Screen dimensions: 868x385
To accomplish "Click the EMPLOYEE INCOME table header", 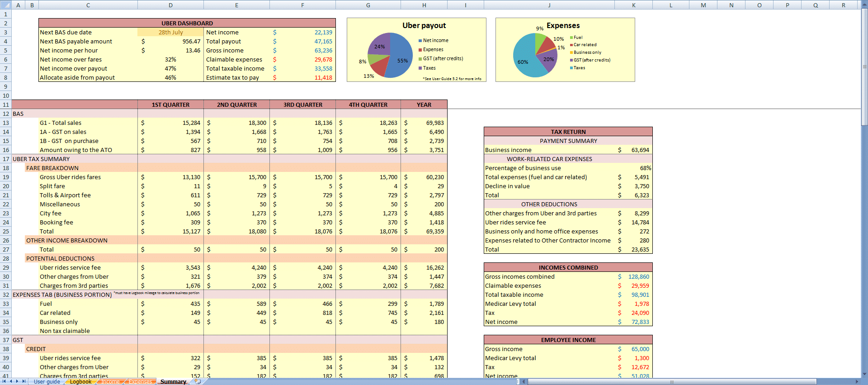I will pos(568,340).
